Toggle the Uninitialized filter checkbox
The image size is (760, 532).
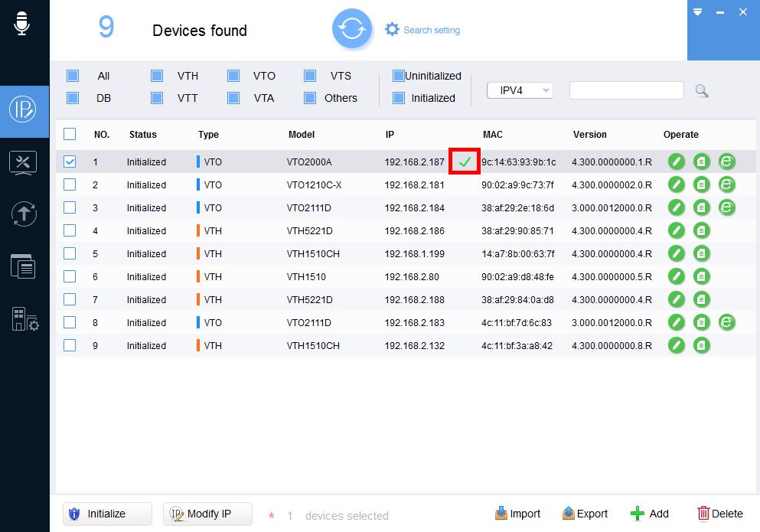399,76
